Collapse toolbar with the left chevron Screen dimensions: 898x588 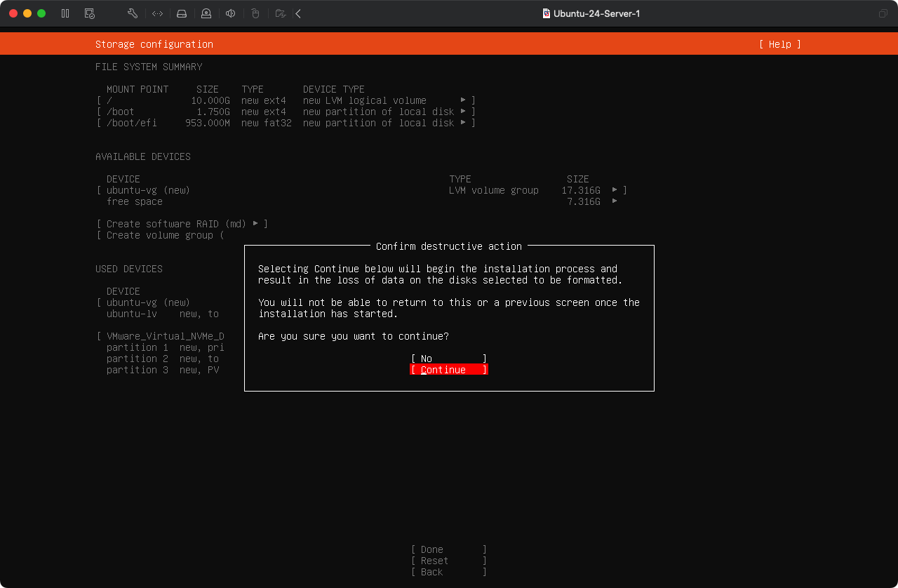click(x=298, y=13)
